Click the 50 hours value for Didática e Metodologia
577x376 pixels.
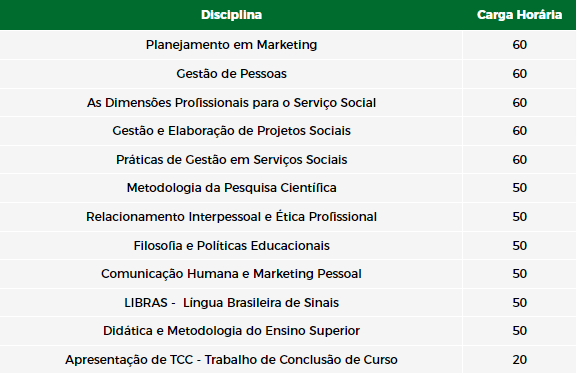[x=520, y=331]
